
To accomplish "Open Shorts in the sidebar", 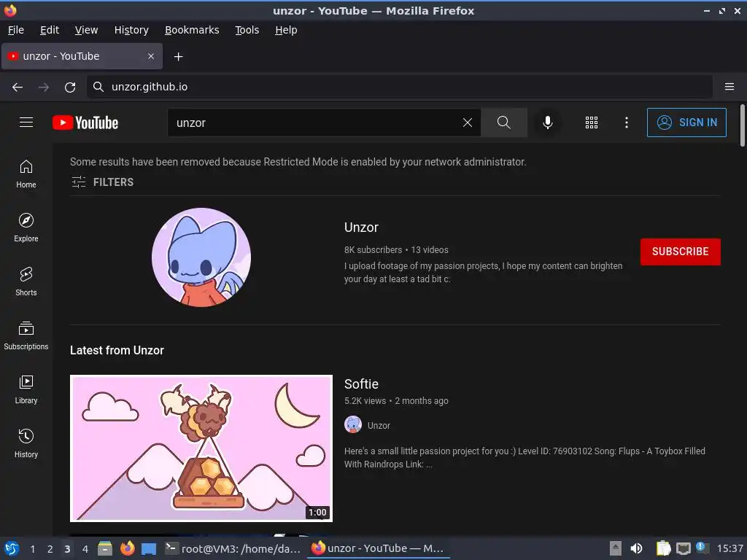I will [26, 281].
